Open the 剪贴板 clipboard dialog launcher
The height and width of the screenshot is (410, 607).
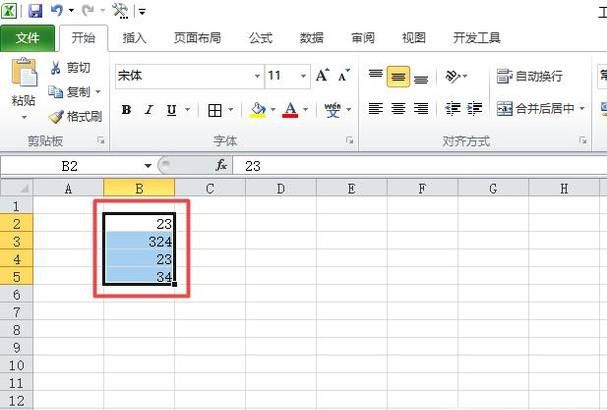(x=101, y=141)
